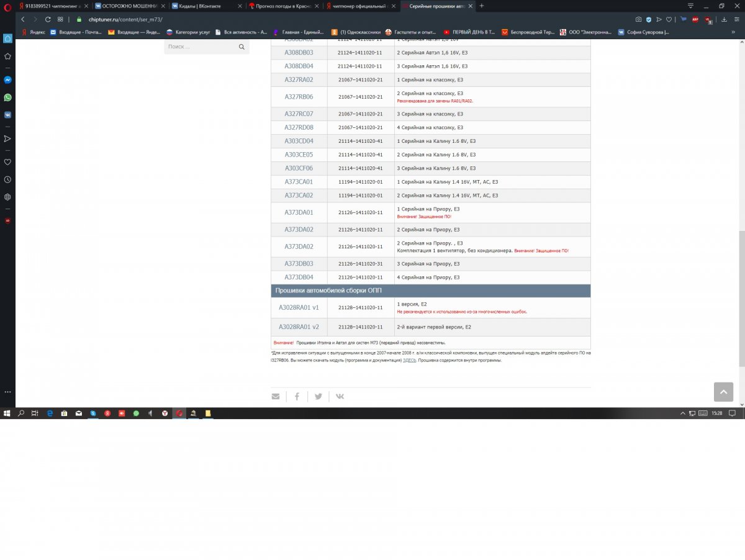Share page via Facebook icon

[x=297, y=396]
